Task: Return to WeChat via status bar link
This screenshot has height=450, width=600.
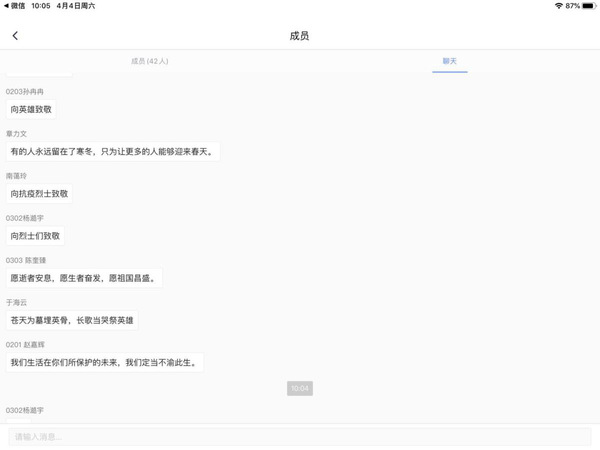Action: [x=15, y=6]
